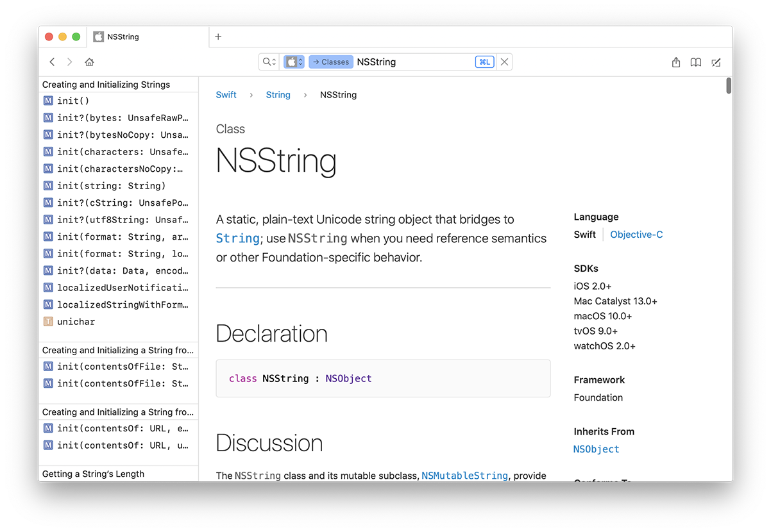Click the Swift breadcrumb link
This screenshot has width=771, height=532.
pos(226,95)
